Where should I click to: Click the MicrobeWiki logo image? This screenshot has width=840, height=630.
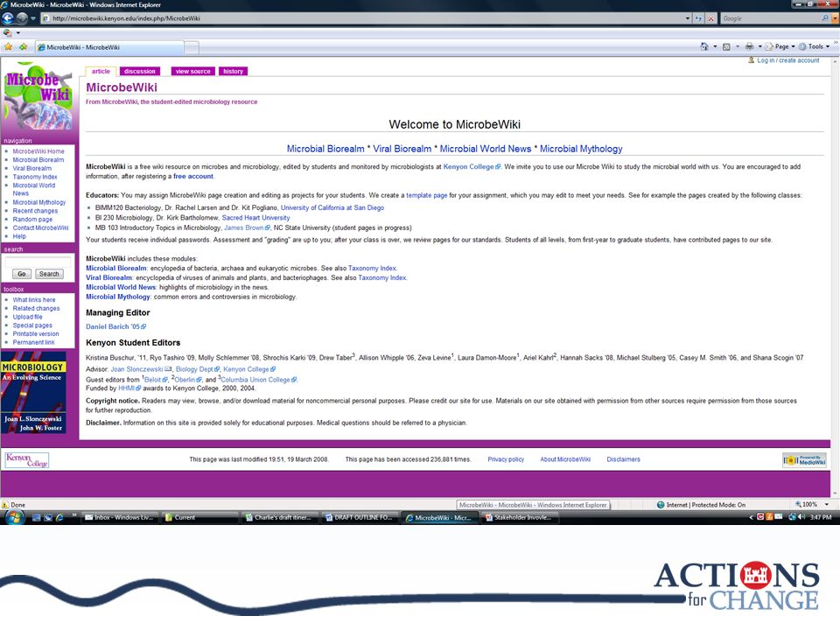tap(38, 96)
